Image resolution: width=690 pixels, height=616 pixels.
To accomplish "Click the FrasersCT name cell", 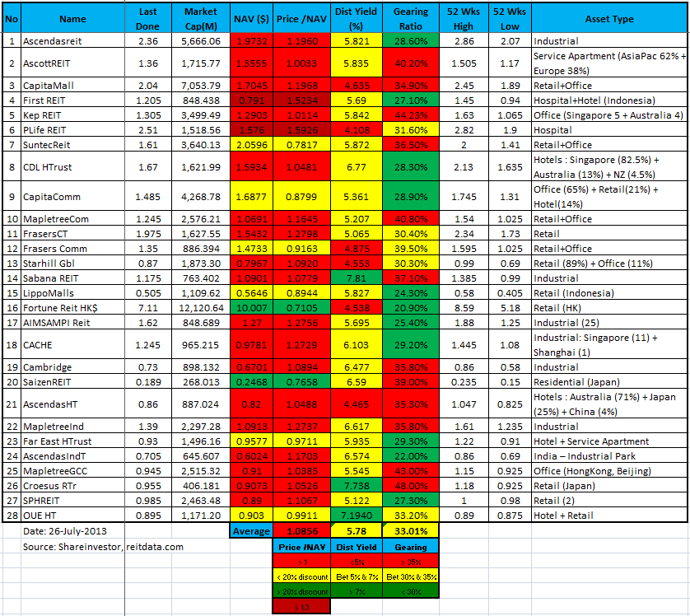I will 72,234.
